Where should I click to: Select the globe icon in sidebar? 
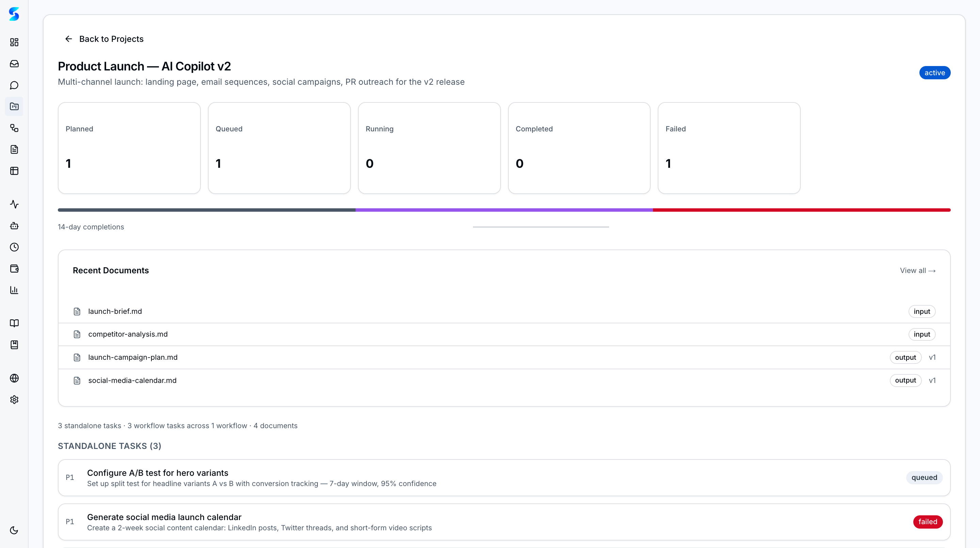(14, 378)
